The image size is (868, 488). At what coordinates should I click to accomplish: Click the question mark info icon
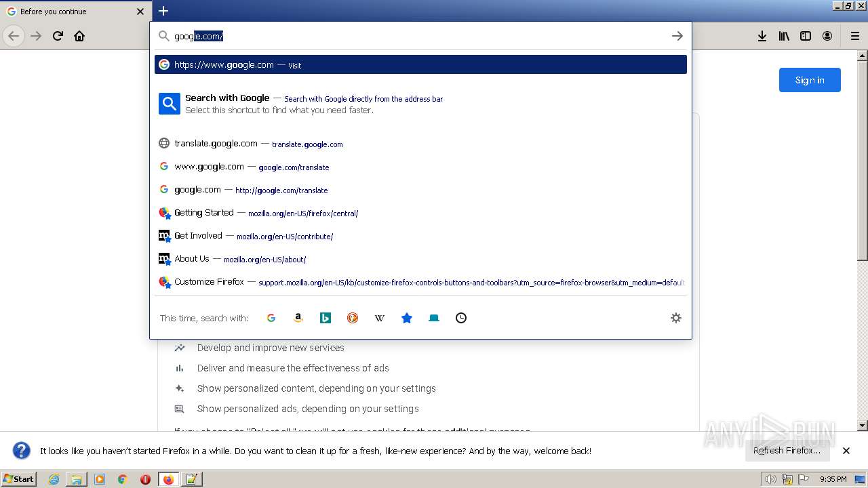point(22,451)
